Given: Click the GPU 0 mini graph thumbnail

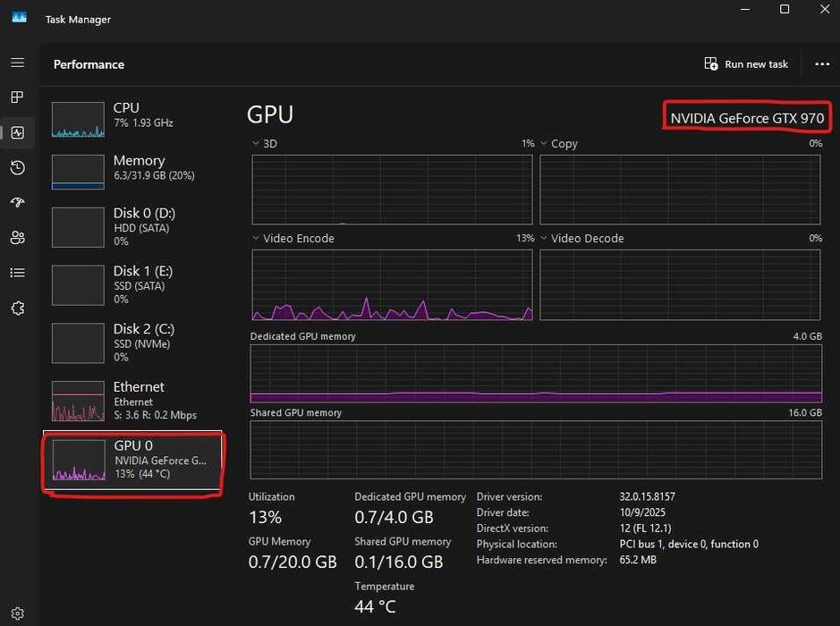Looking at the screenshot, I should coord(79,460).
